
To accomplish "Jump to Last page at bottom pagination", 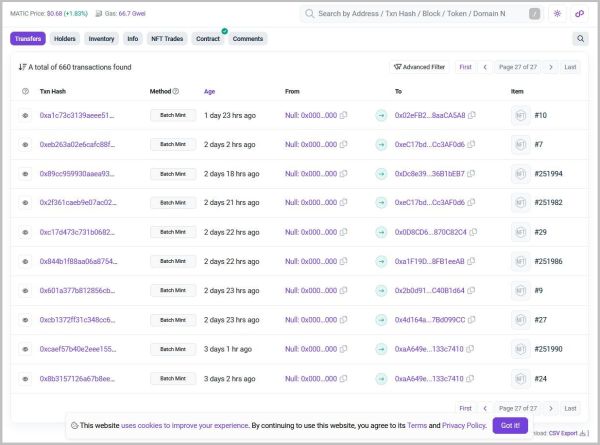I will pos(570,409).
